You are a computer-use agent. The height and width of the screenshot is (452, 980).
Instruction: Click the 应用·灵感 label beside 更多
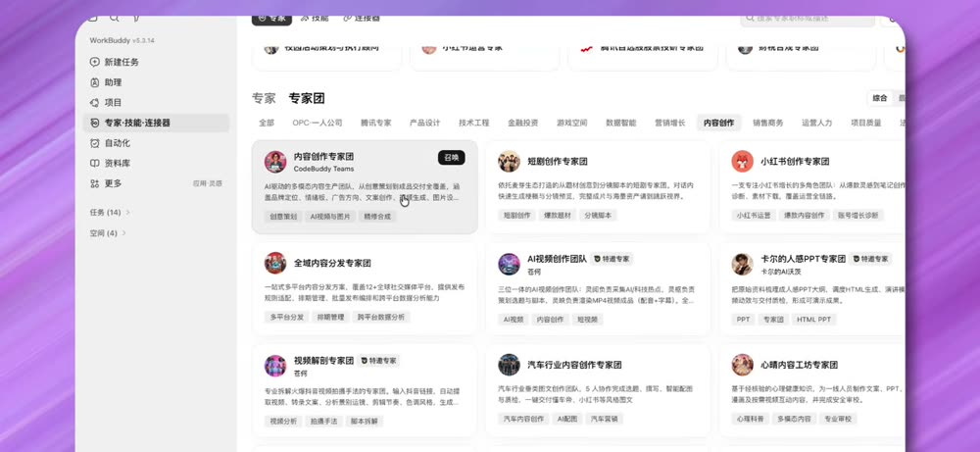(x=208, y=183)
